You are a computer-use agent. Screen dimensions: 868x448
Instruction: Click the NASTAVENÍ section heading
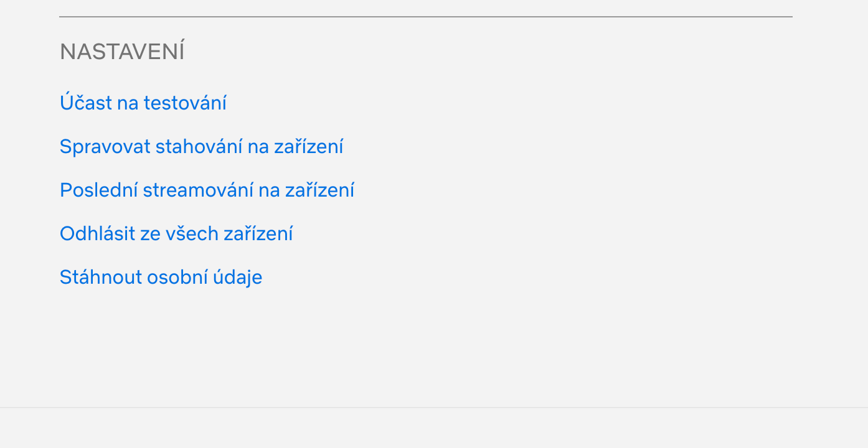pos(122,52)
